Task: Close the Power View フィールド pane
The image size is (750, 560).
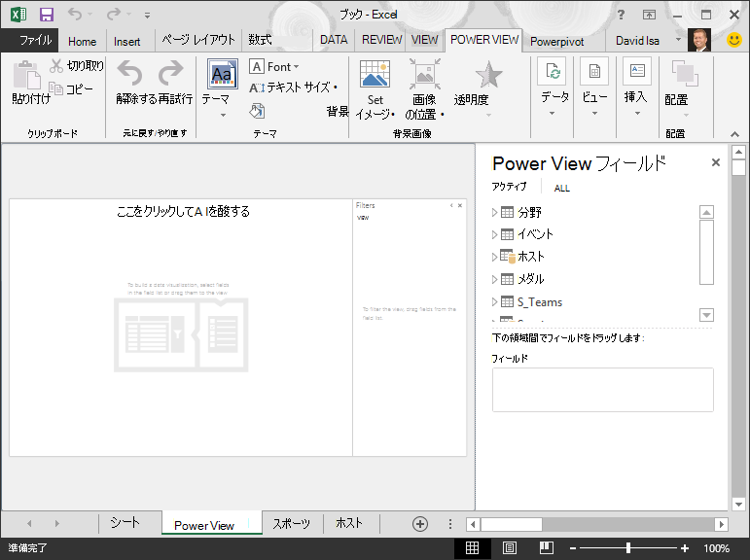Action: point(716,162)
